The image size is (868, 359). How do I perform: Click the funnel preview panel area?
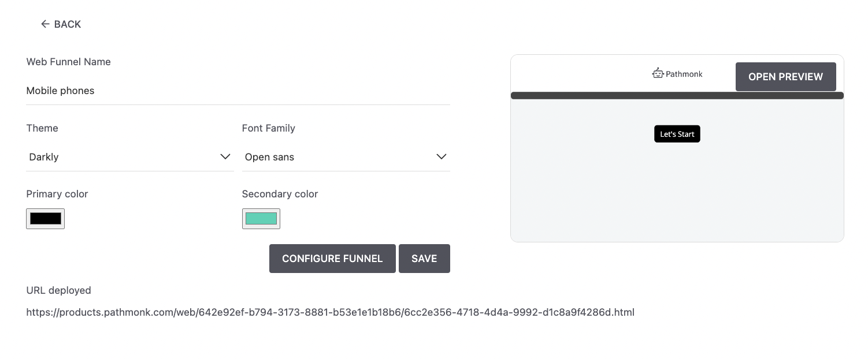point(677,190)
